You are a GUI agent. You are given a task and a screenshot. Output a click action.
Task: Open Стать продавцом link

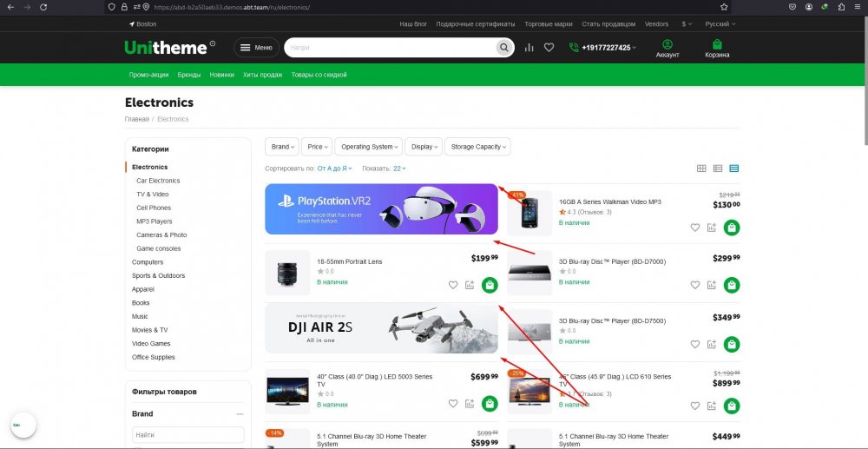[608, 24]
